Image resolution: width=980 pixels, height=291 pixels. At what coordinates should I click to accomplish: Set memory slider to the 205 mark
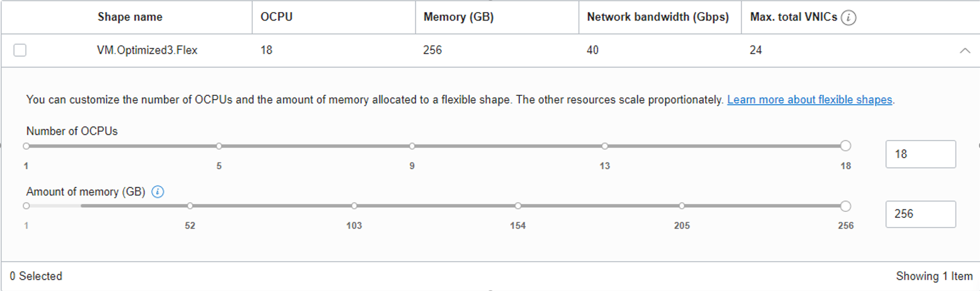682,206
